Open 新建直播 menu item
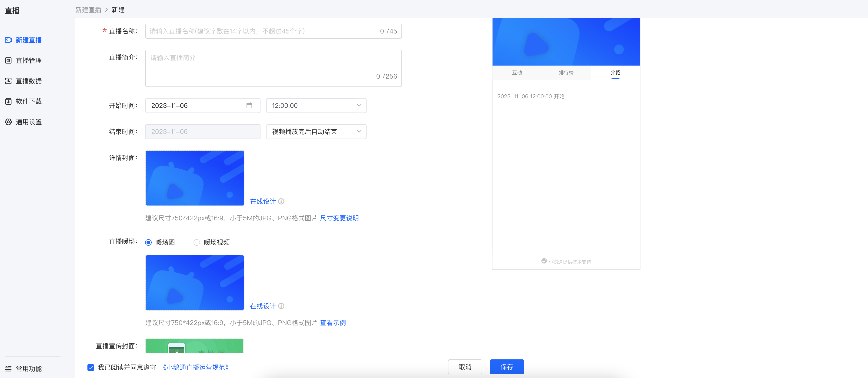 pos(29,40)
